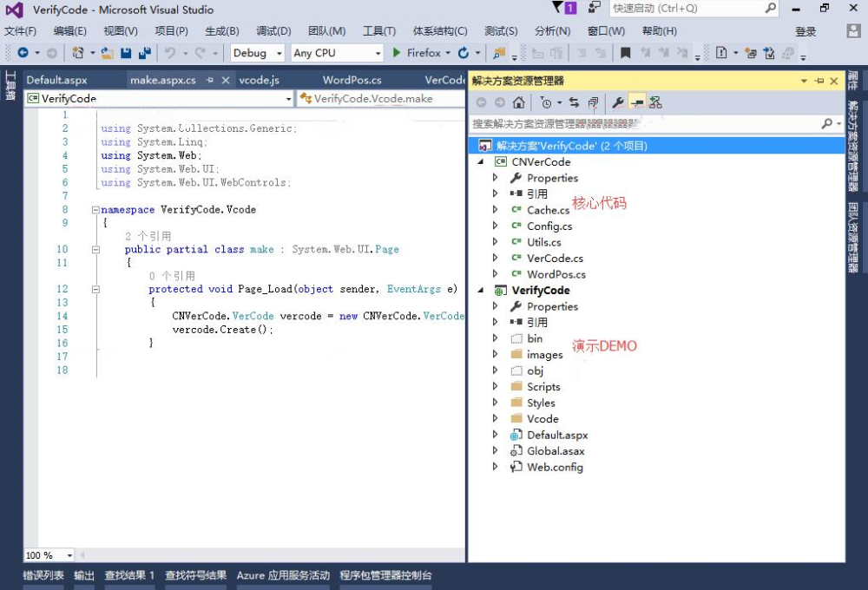Click the Navigate Forward arrow icon
This screenshot has width=868, height=590.
click(x=51, y=53)
